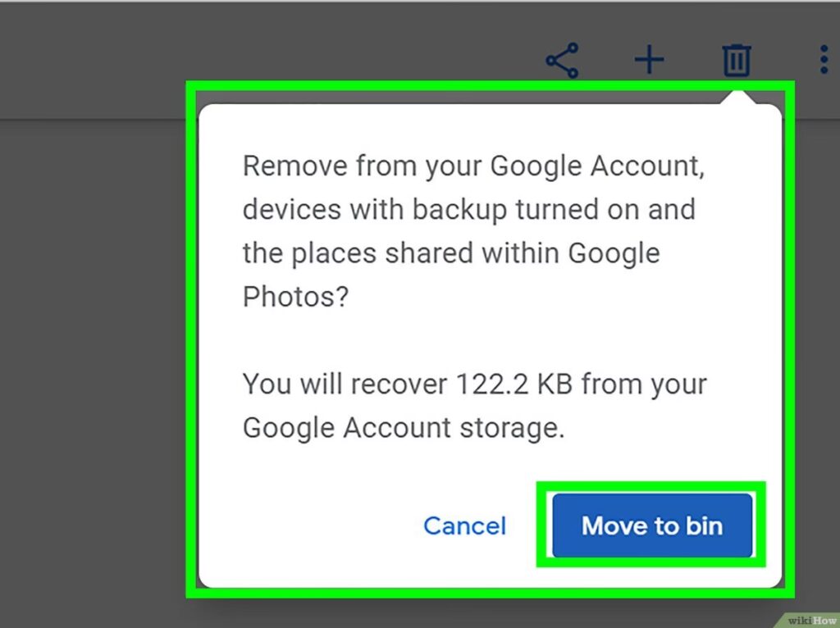This screenshot has height=628, width=840.
Task: Click the "the places shared within Google" line
Action: [450, 253]
